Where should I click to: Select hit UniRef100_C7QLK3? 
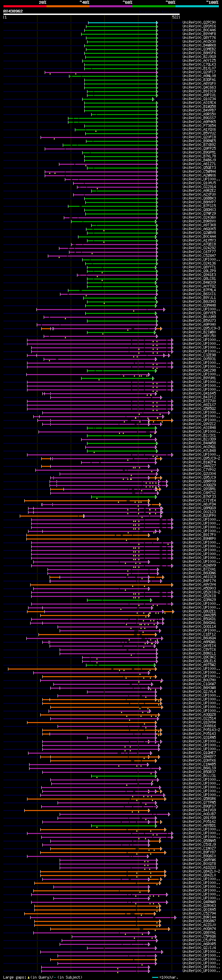[x=199, y=64]
